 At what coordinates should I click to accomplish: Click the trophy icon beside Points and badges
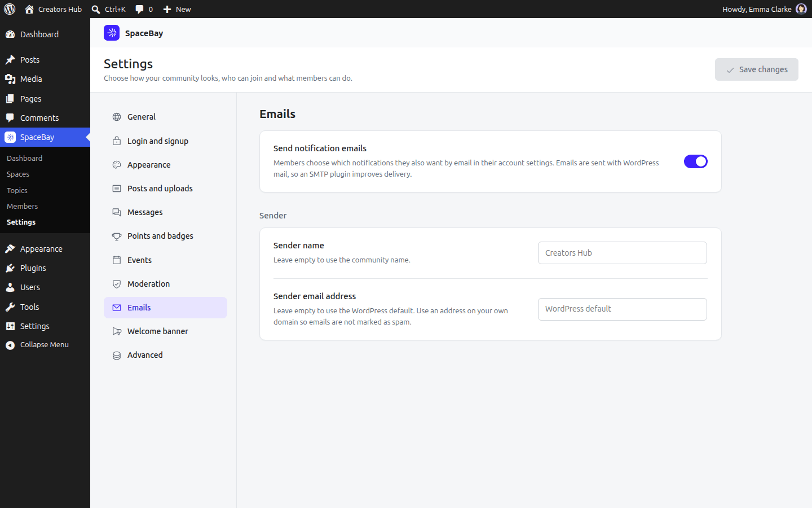tap(117, 236)
